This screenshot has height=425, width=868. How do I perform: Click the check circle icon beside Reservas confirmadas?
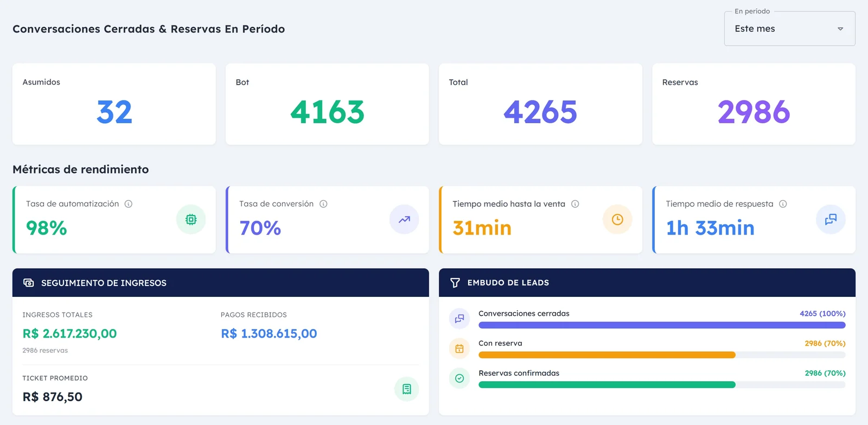click(459, 378)
